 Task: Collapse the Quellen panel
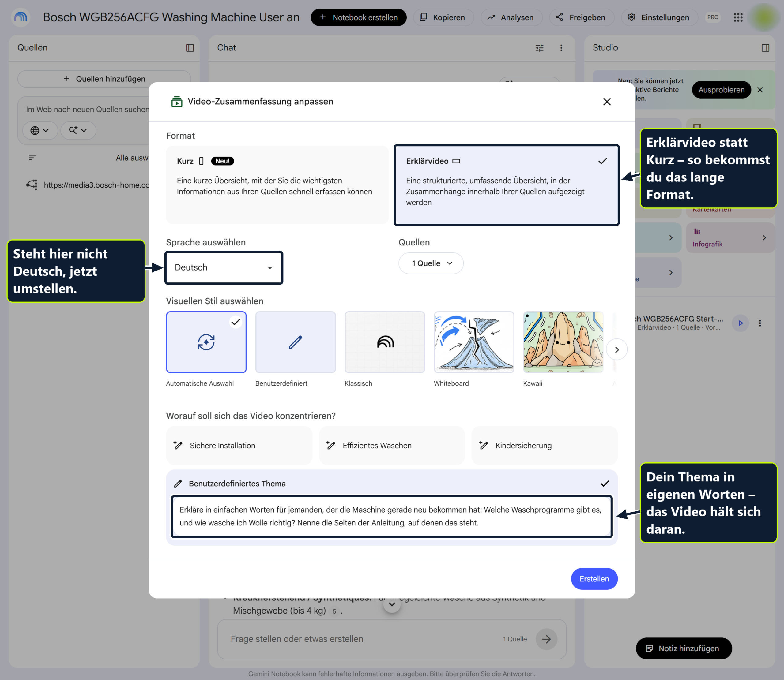tap(190, 48)
